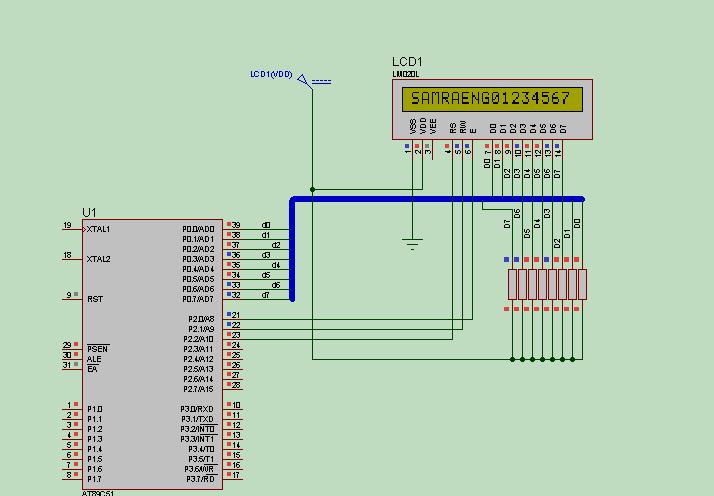The width and height of the screenshot is (714, 496).
Task: Click the d2 wire label beside pin 37
Action: (276, 245)
